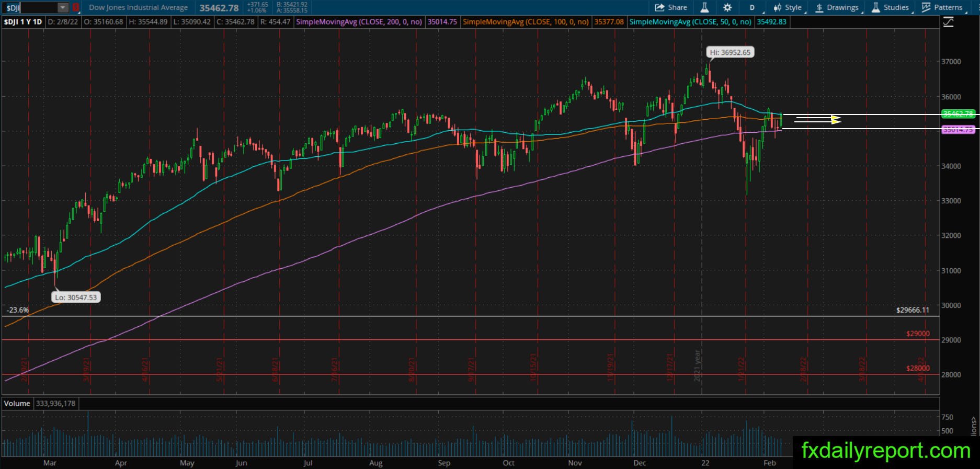Open the D timeframe dropdown
The width and height of the screenshot is (980, 469).
click(753, 7)
